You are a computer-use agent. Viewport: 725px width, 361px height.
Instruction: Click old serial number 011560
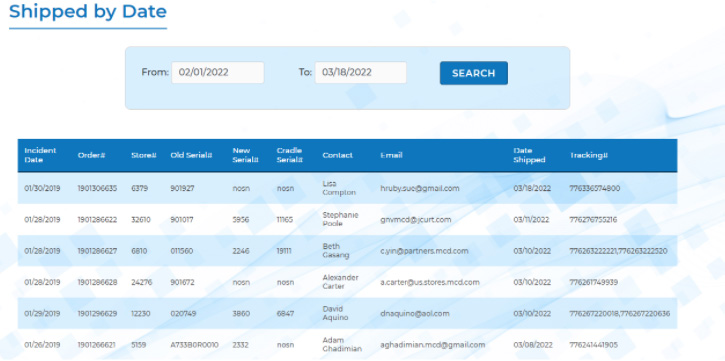182,251
